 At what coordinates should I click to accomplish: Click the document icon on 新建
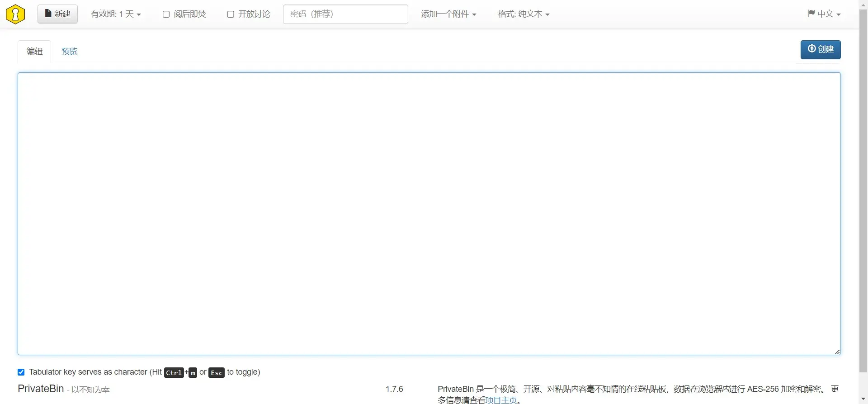(x=48, y=14)
